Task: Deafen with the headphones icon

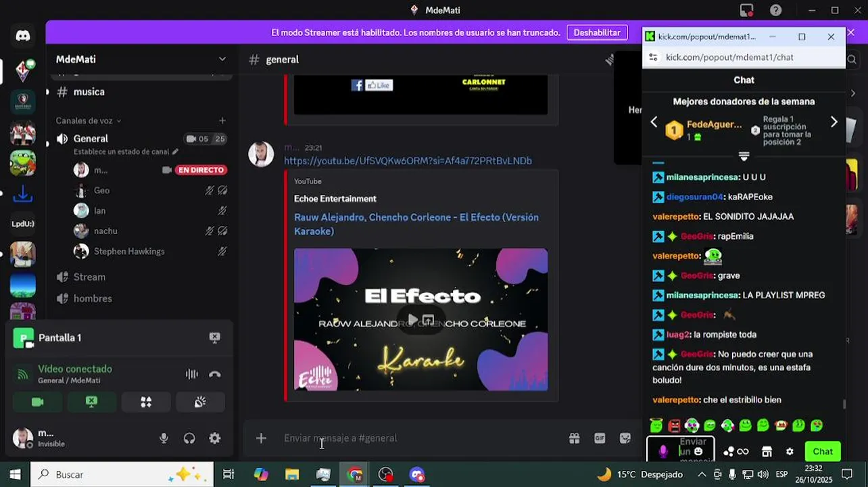Action: [x=189, y=438]
